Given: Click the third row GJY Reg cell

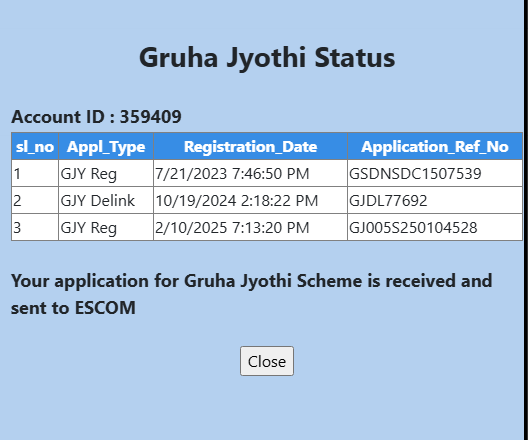Looking at the screenshot, I should tap(106, 227).
